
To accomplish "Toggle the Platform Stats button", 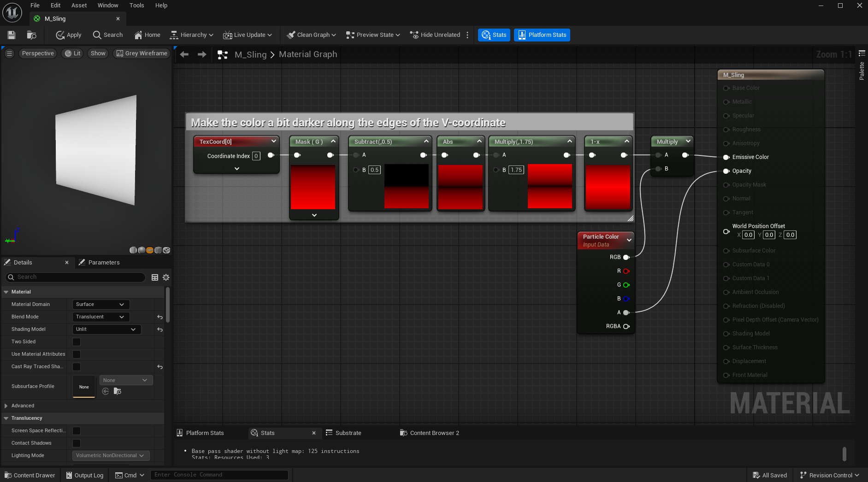I will (x=542, y=35).
